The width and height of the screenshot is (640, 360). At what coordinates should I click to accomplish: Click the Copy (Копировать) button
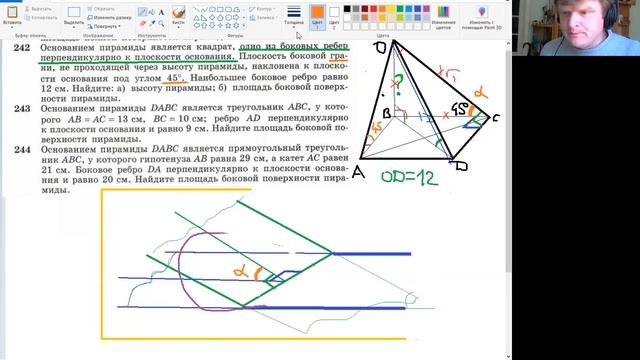(x=41, y=18)
